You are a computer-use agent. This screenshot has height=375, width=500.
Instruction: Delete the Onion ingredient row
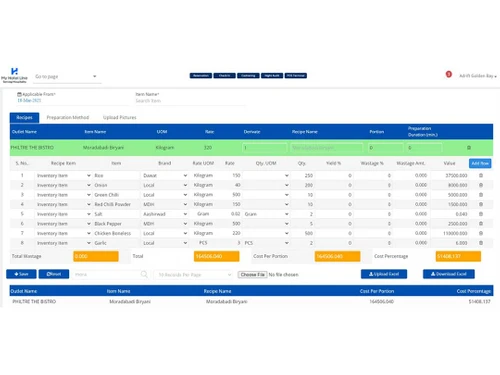pos(481,185)
